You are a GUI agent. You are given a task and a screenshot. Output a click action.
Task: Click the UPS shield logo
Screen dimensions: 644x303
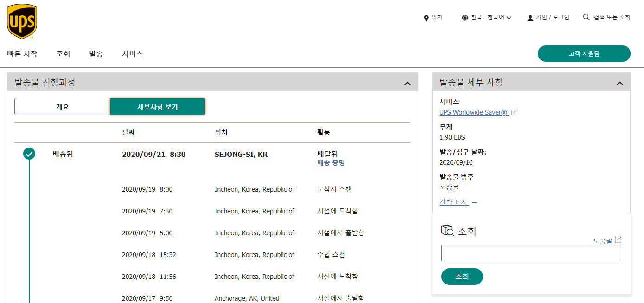(22, 21)
